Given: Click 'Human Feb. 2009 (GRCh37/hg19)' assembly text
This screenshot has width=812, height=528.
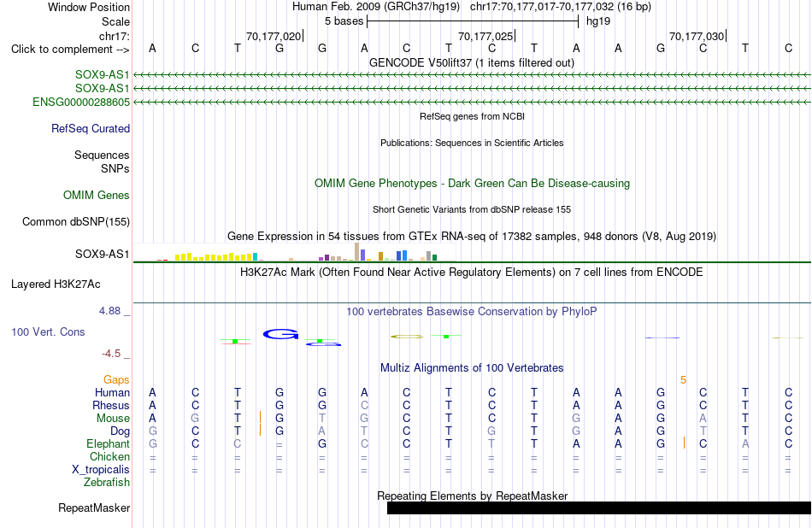Looking at the screenshot, I should point(376,7).
